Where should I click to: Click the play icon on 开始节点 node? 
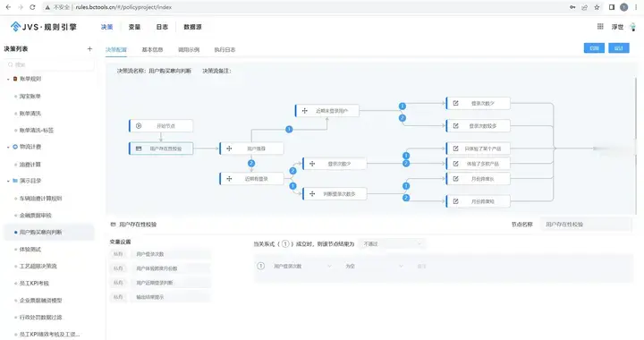(139, 126)
